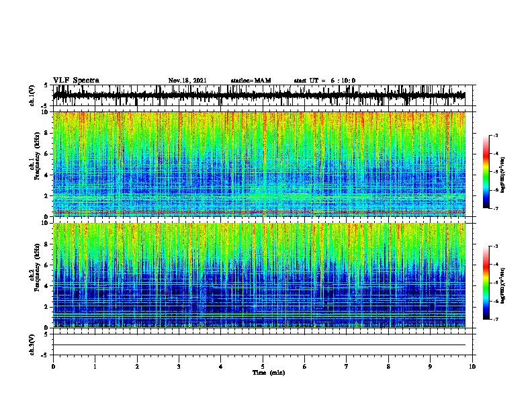Click the 10 kHz tick of ch.1 spectrogram
Viewport: 532px width, 411px height.
click(x=46, y=112)
